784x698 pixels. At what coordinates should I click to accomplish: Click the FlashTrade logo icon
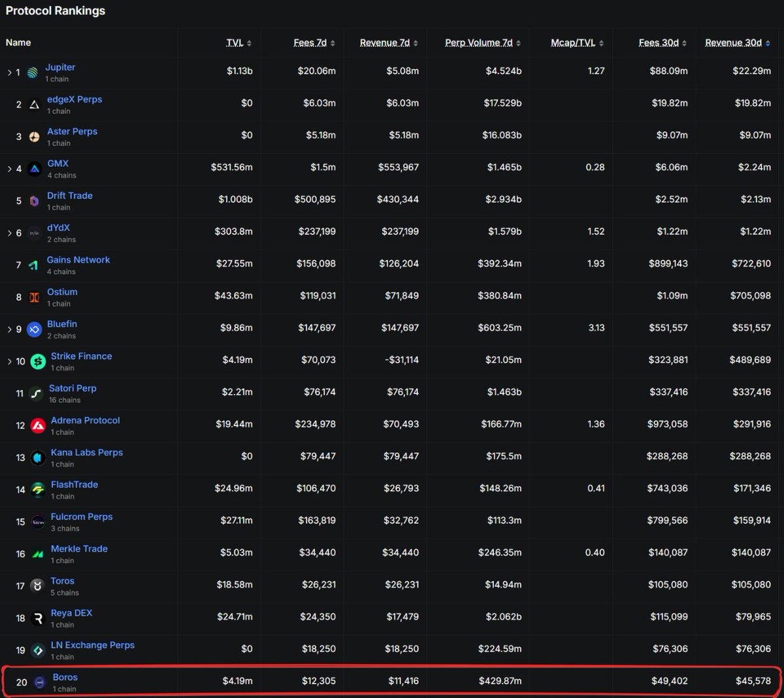tap(39, 490)
